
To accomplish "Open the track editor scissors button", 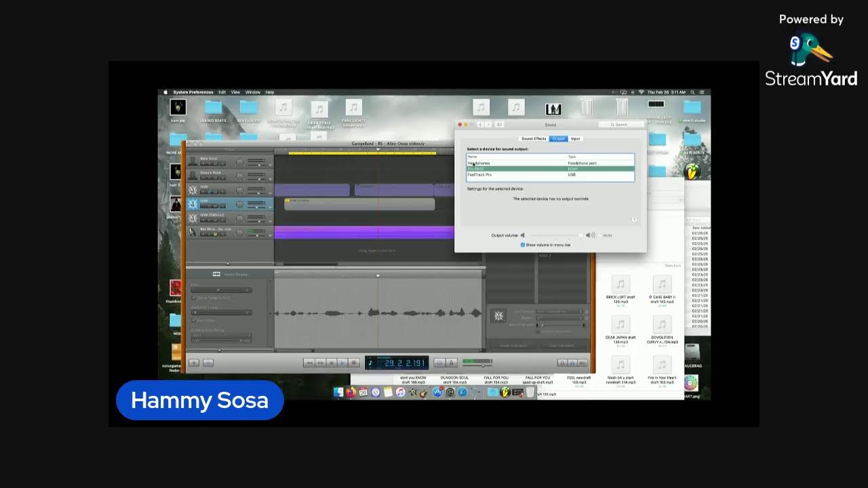I will [x=208, y=363].
